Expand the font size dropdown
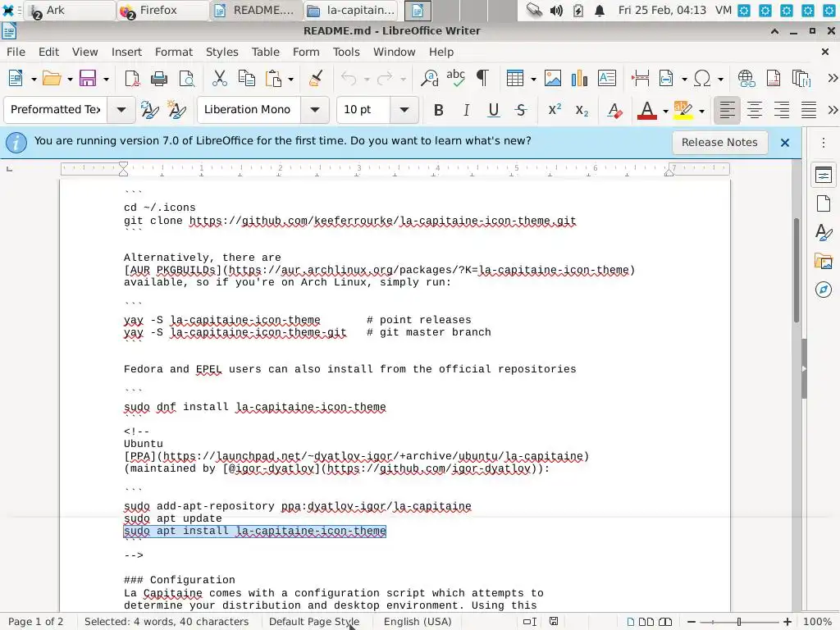This screenshot has height=630, width=840. [x=404, y=110]
